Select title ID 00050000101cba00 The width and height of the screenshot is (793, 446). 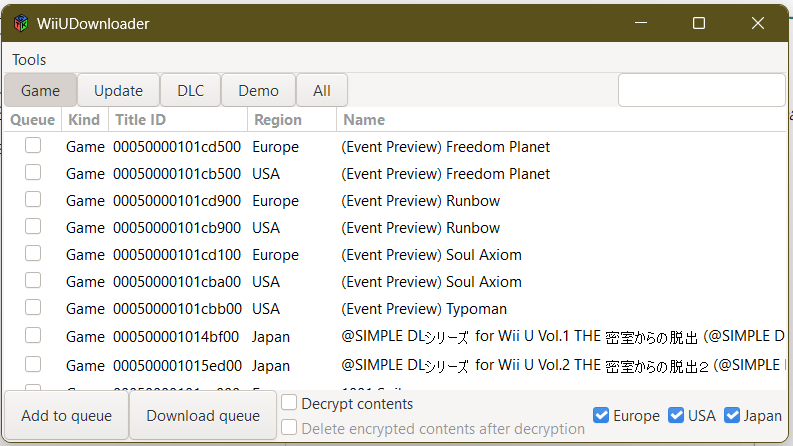tap(177, 282)
